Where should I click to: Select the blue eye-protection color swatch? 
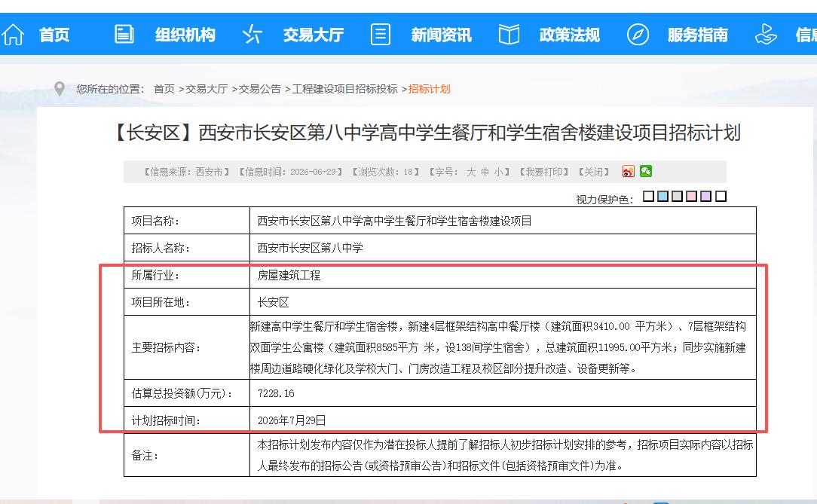click(662, 197)
